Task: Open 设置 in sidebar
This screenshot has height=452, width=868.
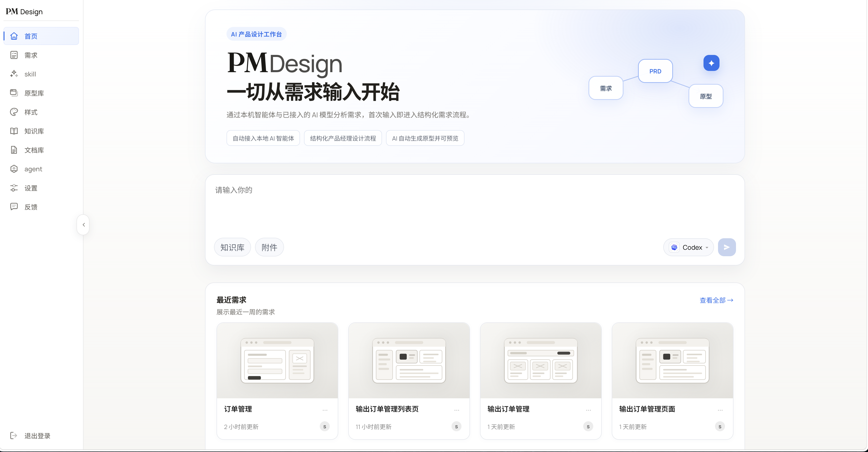Action: click(41, 188)
